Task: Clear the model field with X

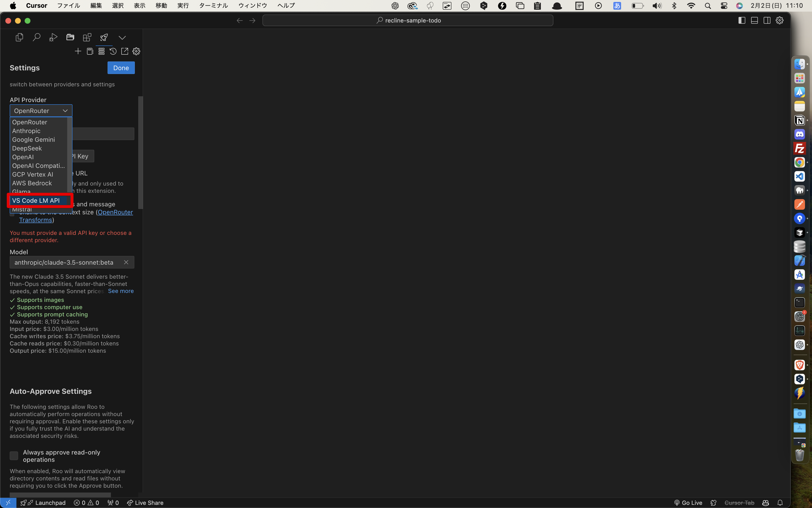Action: click(x=126, y=262)
